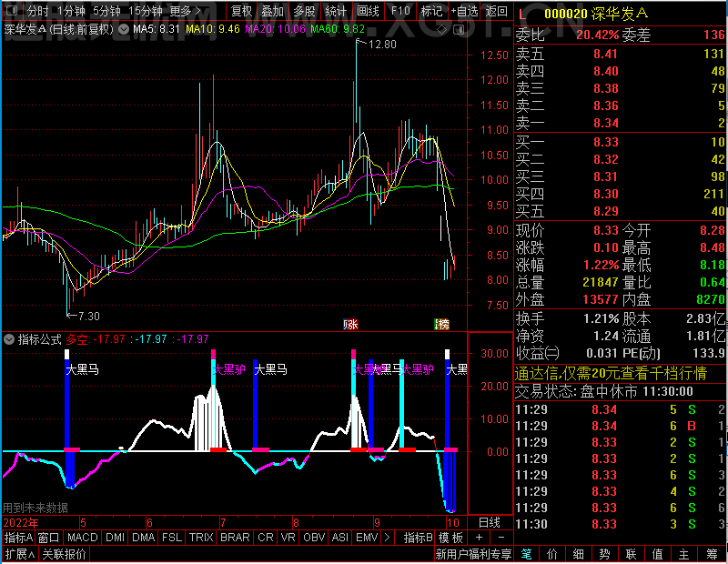This screenshot has height=564, width=728.
Task: Click the MA10: 9.46 moving average label
Action: point(213,29)
